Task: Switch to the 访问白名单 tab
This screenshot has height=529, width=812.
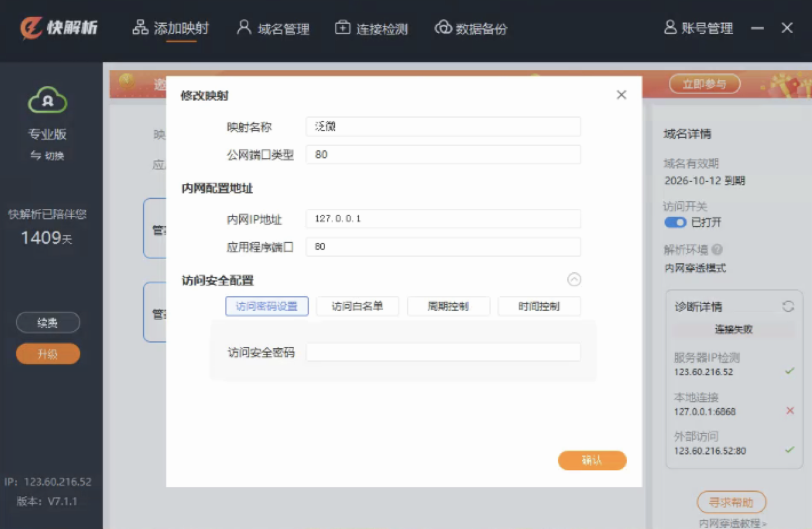Action: coord(357,307)
